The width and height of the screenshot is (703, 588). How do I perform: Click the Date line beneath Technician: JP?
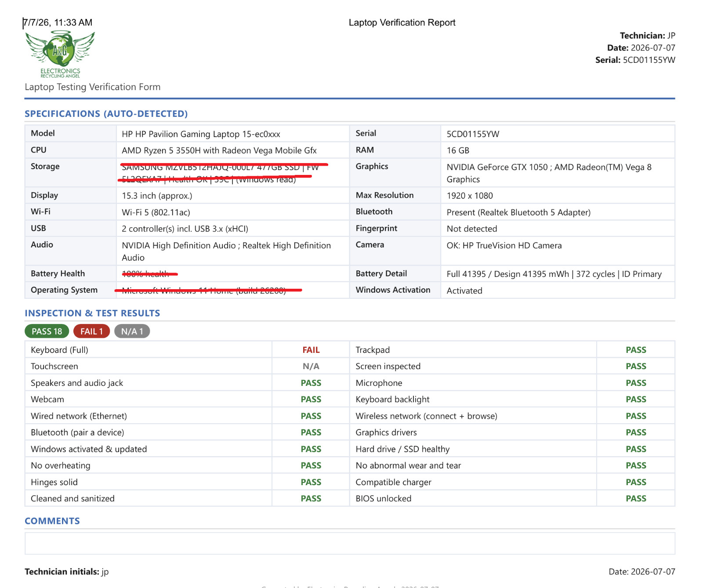click(641, 48)
